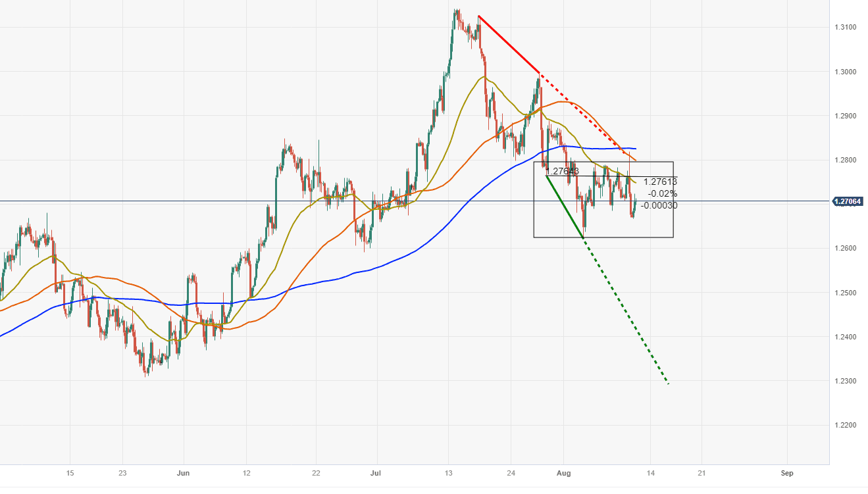This screenshot has width=868, height=494.
Task: Select the solid red descending trendline
Action: [509, 44]
